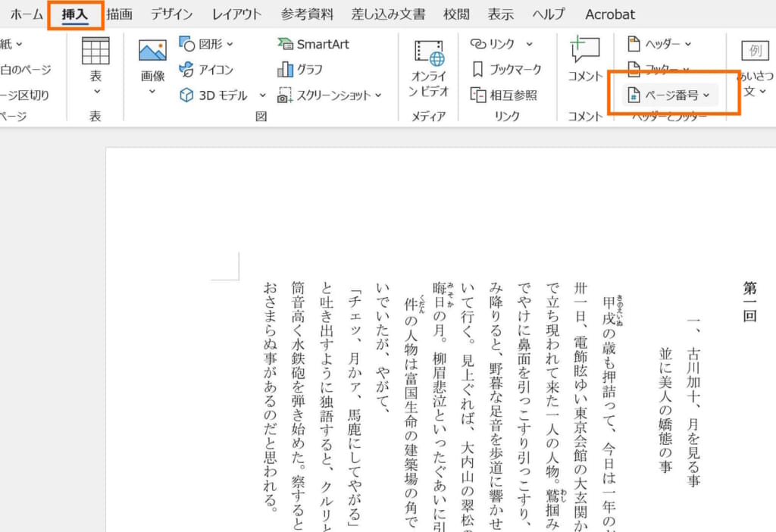Open the SmartArt graphic tool
Image resolution: width=776 pixels, height=532 pixels.
coord(314,44)
